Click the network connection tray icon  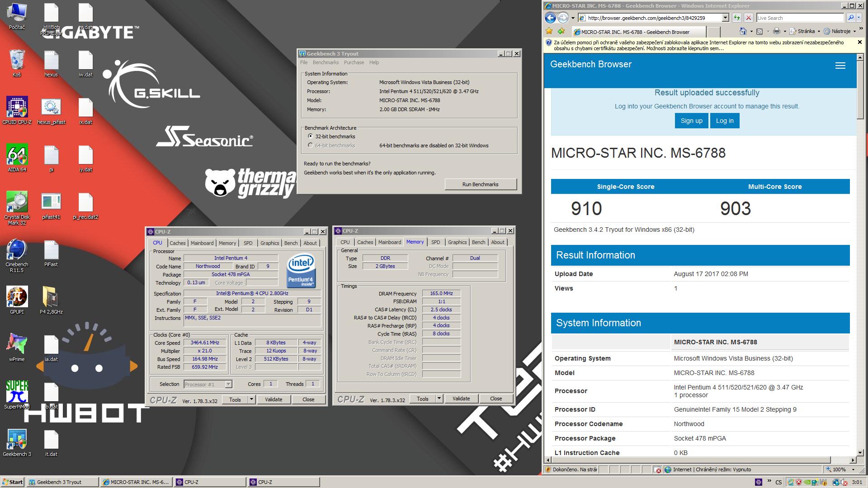tap(836, 482)
